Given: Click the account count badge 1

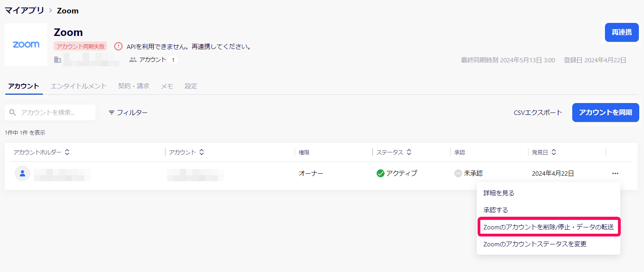Looking at the screenshot, I should pyautogui.click(x=173, y=60).
